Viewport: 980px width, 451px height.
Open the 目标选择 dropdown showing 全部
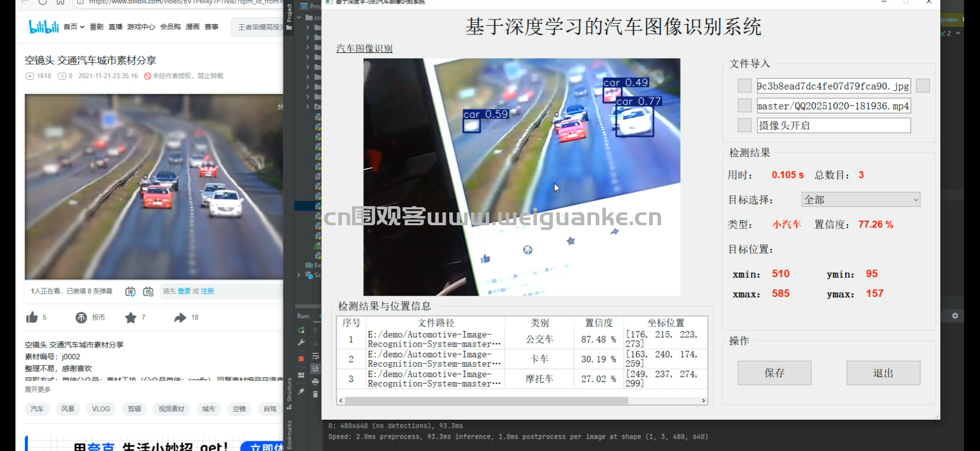(x=861, y=200)
